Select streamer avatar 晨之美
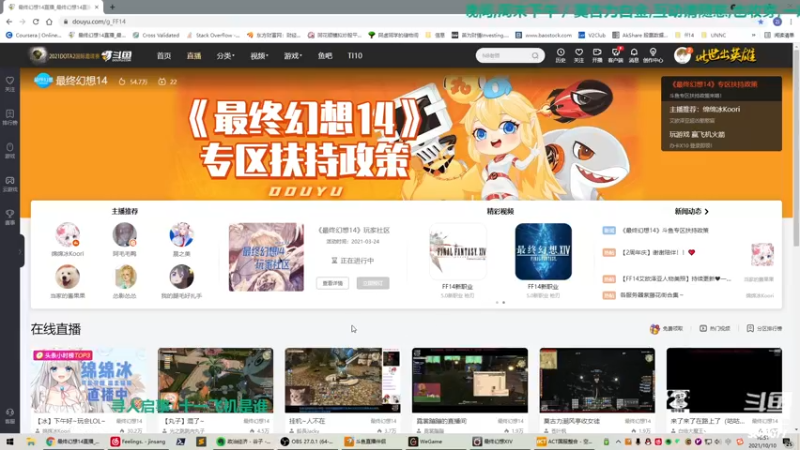The width and height of the screenshot is (800, 450). 182,235
